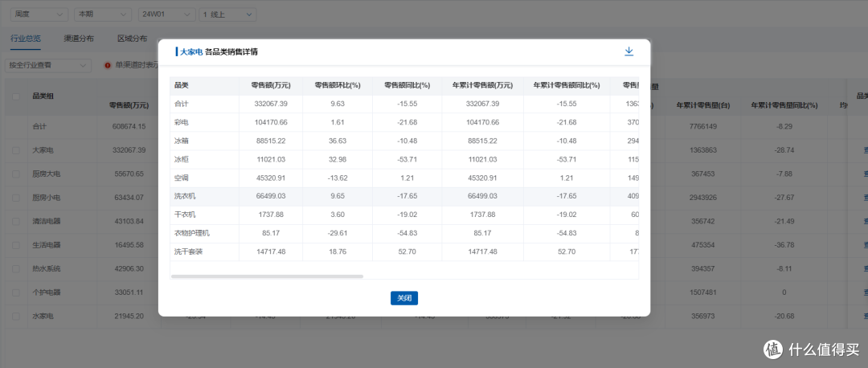This screenshot has height=368, width=868.
Task: Click 608674.15 in the background 合计 row
Action: pos(129,126)
